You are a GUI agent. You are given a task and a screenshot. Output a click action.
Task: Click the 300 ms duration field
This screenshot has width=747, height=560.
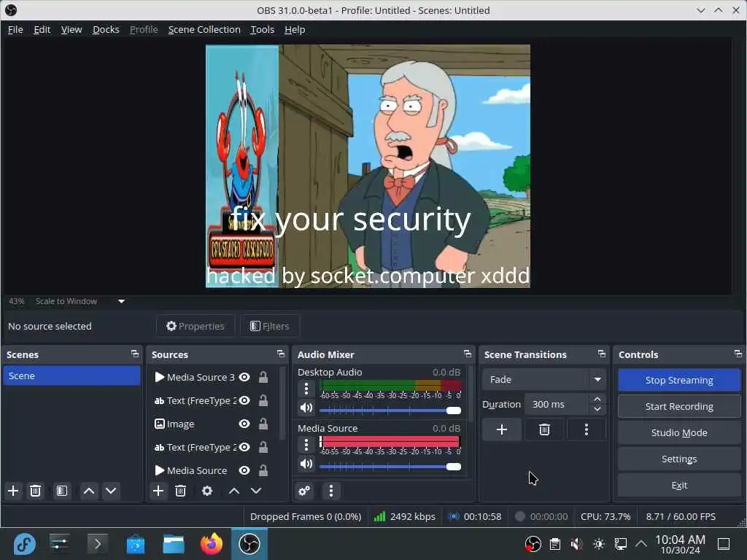(x=557, y=404)
